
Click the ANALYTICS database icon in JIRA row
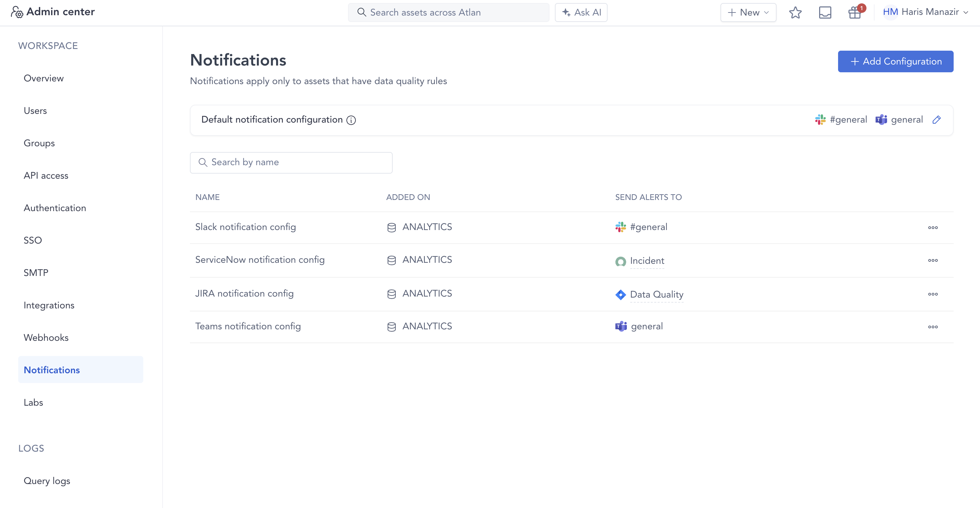(x=391, y=294)
